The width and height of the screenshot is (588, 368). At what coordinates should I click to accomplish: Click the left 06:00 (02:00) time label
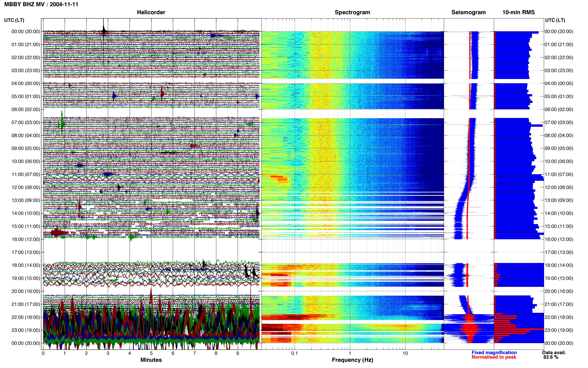[26, 109]
